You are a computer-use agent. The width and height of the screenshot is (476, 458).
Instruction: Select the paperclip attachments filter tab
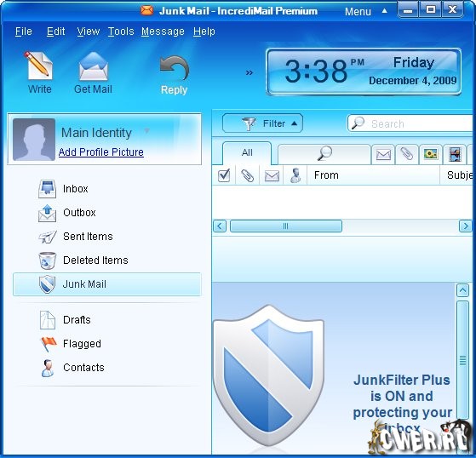pos(406,154)
